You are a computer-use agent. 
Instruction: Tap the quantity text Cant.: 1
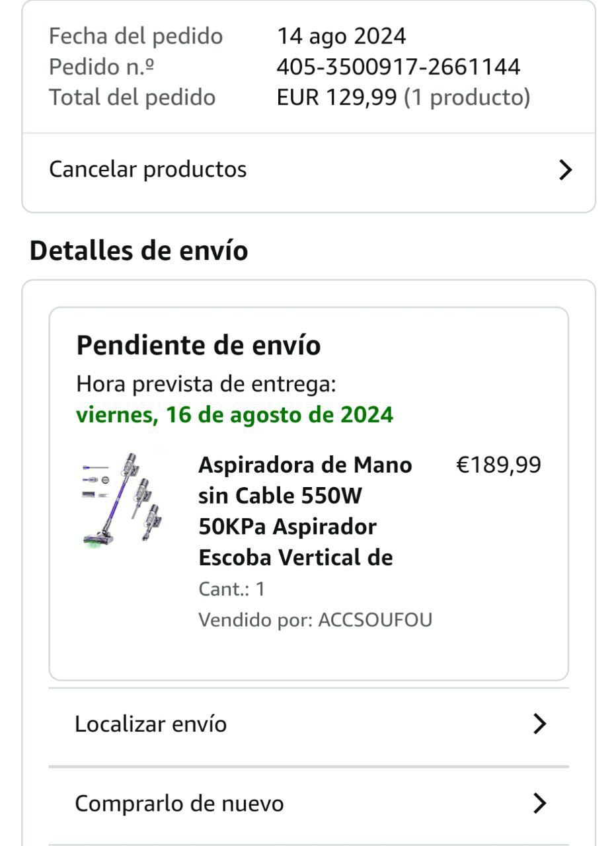[231, 588]
